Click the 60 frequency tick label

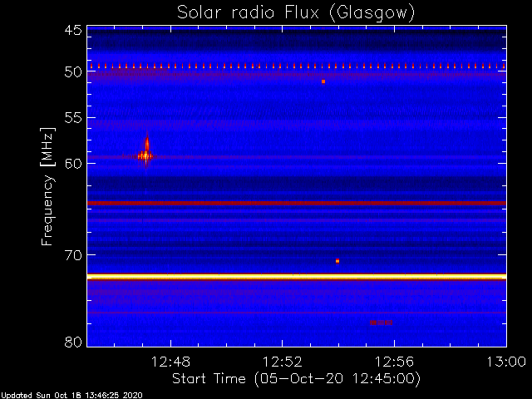tap(73, 164)
